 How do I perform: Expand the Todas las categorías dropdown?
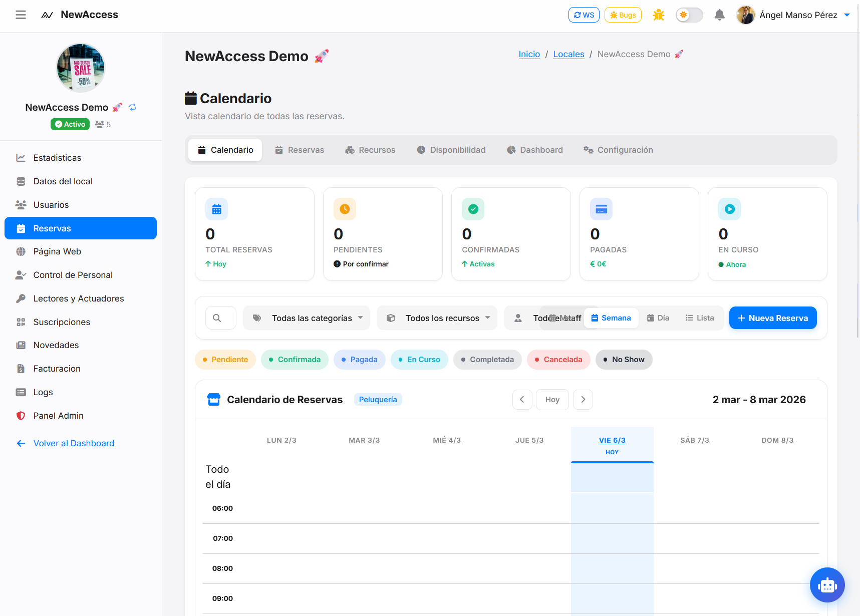pyautogui.click(x=307, y=318)
